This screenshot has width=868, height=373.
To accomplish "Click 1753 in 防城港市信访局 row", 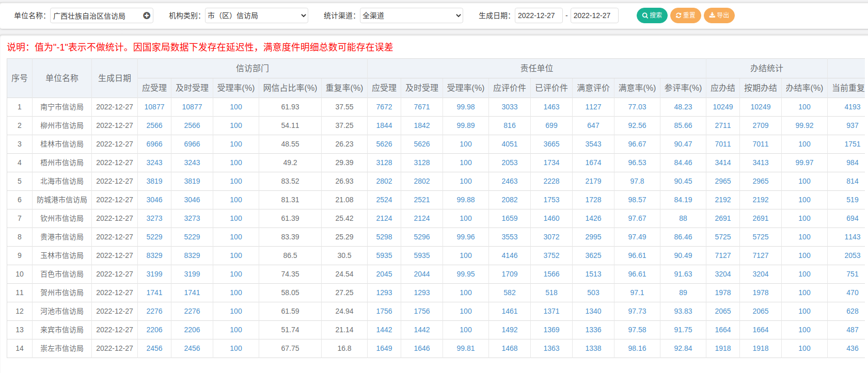I will [x=551, y=200].
